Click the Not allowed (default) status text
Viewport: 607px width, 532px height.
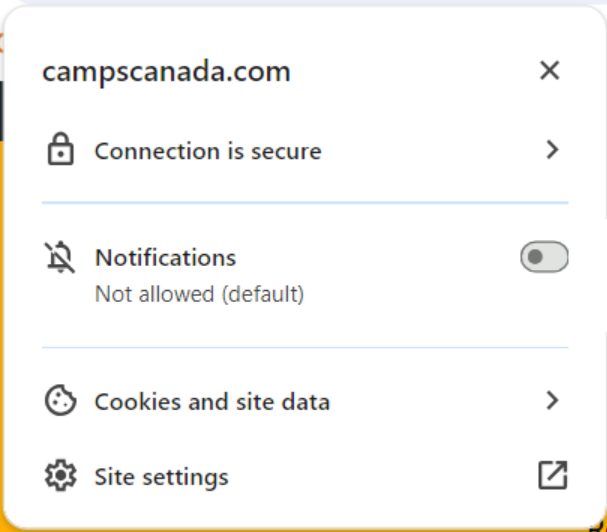pyautogui.click(x=199, y=294)
